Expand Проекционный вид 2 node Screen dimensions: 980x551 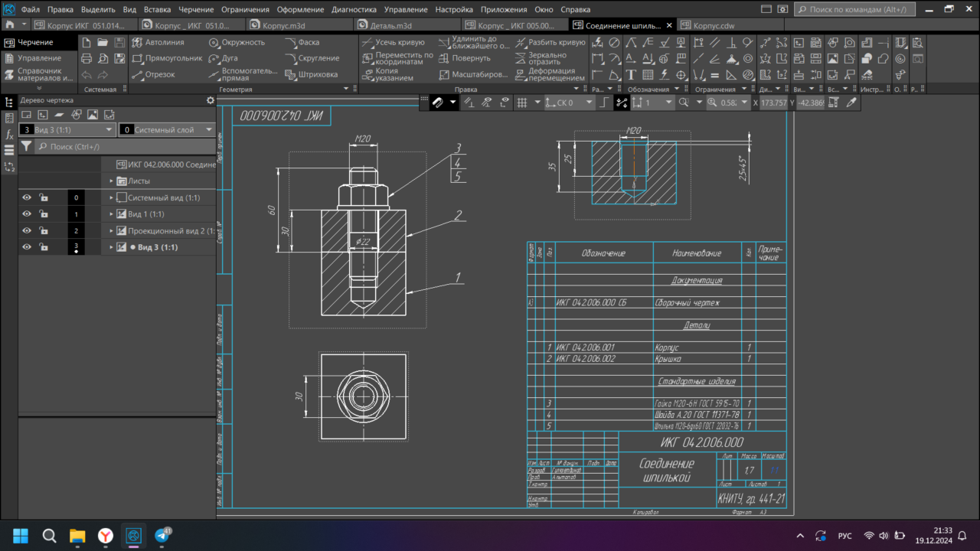click(111, 230)
